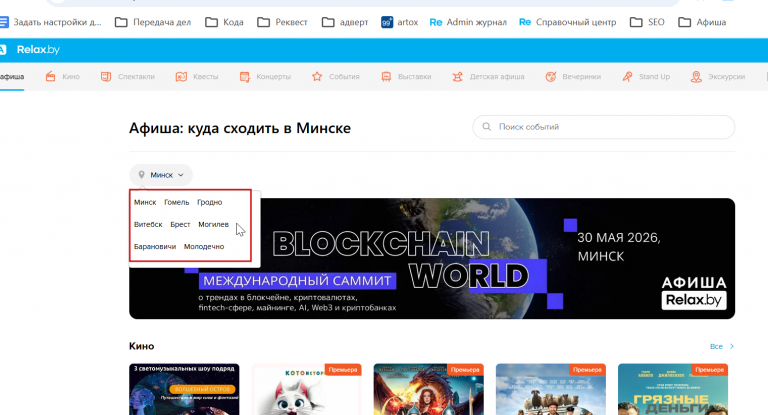Select Барановичи in the city list
This screenshot has width=768, height=415.
pos(155,246)
